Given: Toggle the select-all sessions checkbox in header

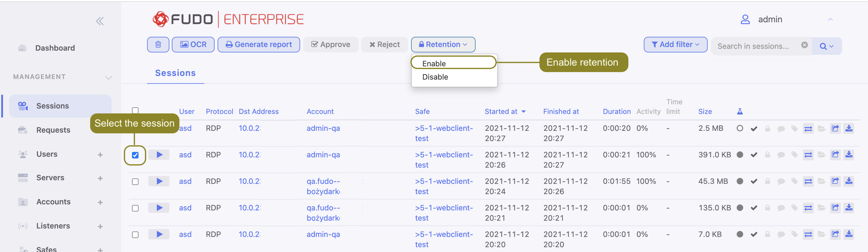Looking at the screenshot, I should pos(135,110).
